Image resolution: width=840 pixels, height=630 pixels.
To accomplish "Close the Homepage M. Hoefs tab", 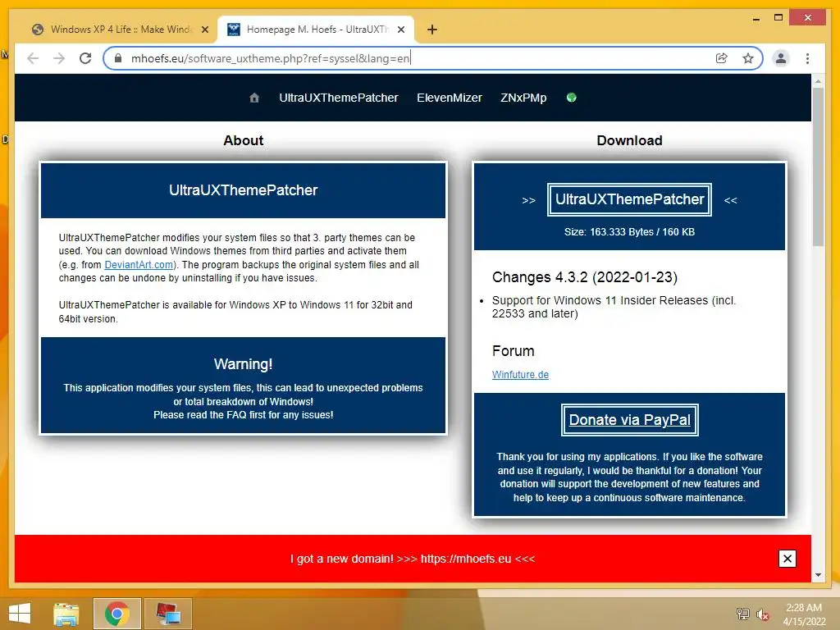I will pyautogui.click(x=400, y=30).
